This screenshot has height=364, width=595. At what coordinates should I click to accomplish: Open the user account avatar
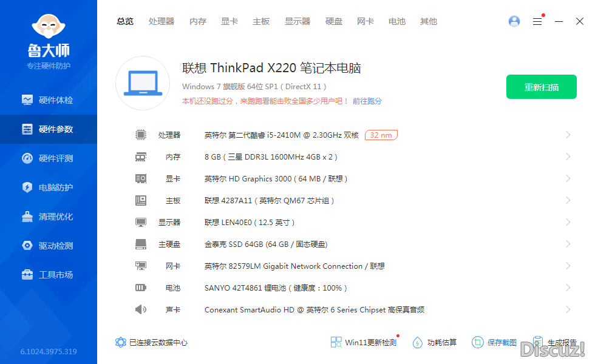pos(514,21)
